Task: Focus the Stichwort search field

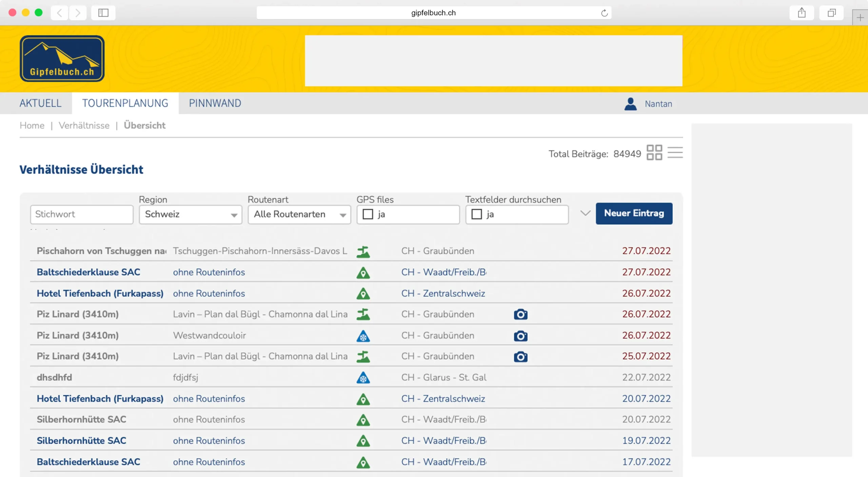Action: (82, 214)
